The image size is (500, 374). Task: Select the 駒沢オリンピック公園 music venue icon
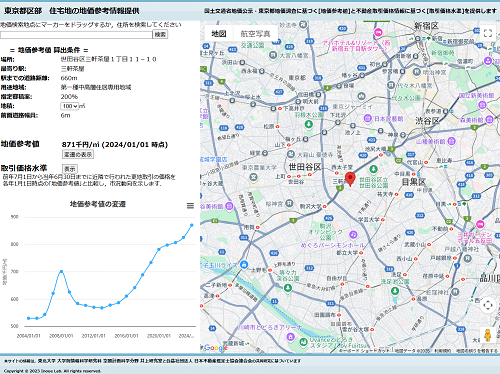click(353, 235)
